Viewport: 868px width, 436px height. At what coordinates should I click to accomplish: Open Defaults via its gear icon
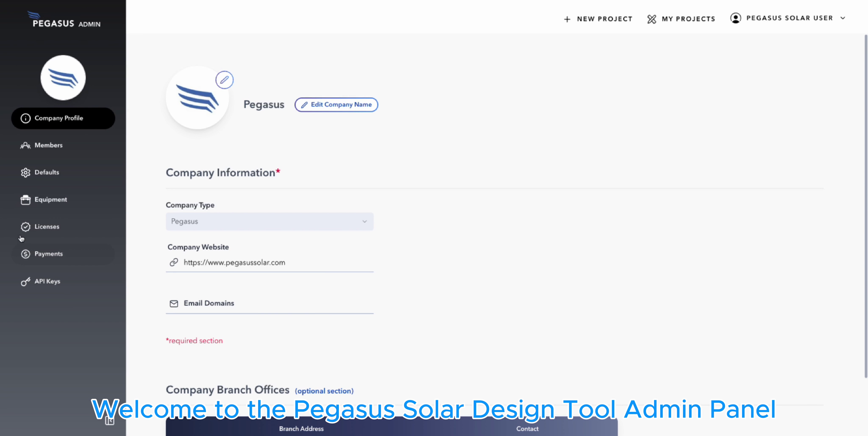click(26, 172)
